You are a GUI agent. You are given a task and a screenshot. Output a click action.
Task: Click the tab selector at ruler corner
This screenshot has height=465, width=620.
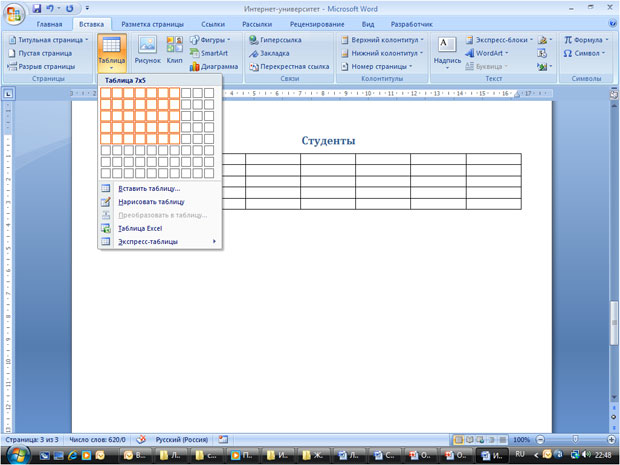point(8,94)
